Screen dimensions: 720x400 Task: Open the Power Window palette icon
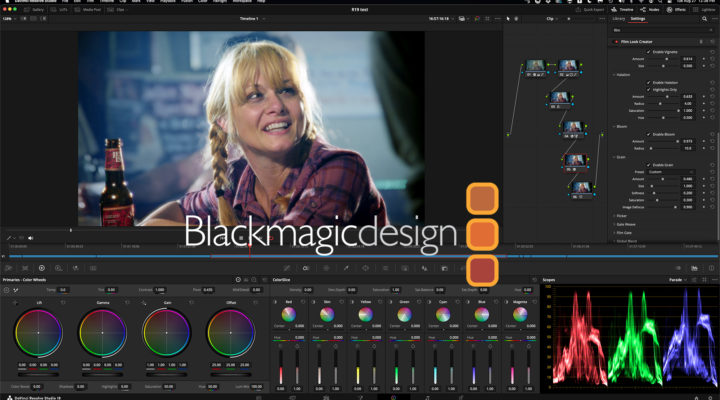(366, 268)
